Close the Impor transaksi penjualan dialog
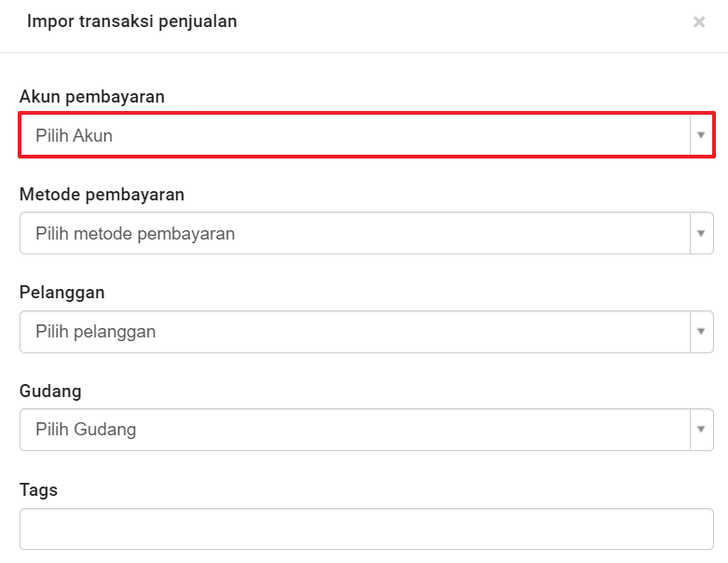 click(699, 22)
